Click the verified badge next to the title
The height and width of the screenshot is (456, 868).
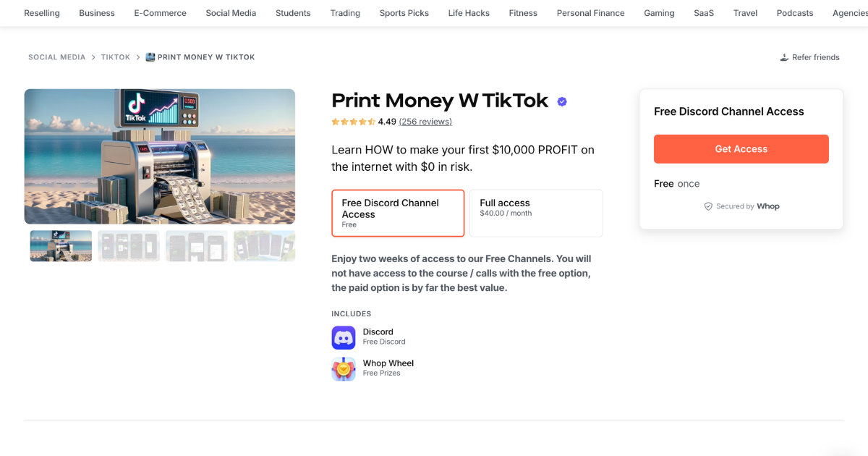(x=562, y=101)
